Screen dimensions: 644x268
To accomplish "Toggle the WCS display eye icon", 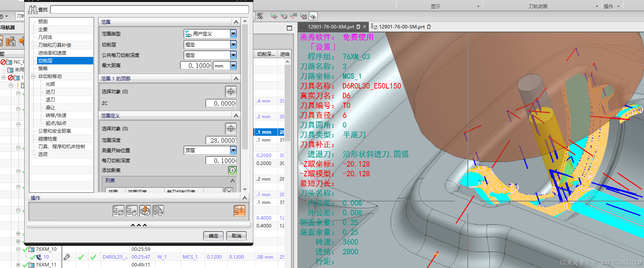I will point(313,16).
